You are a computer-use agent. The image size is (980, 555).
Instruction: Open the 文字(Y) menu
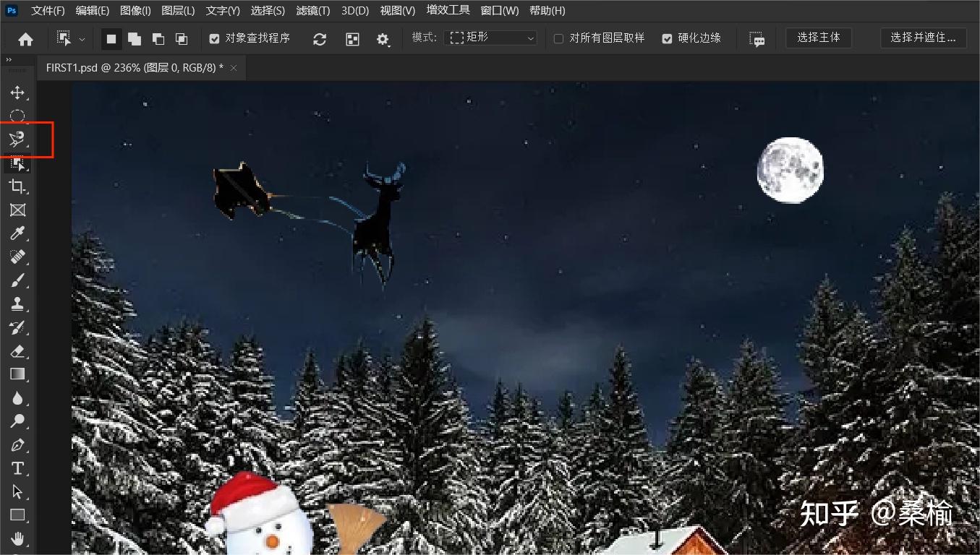pos(223,11)
